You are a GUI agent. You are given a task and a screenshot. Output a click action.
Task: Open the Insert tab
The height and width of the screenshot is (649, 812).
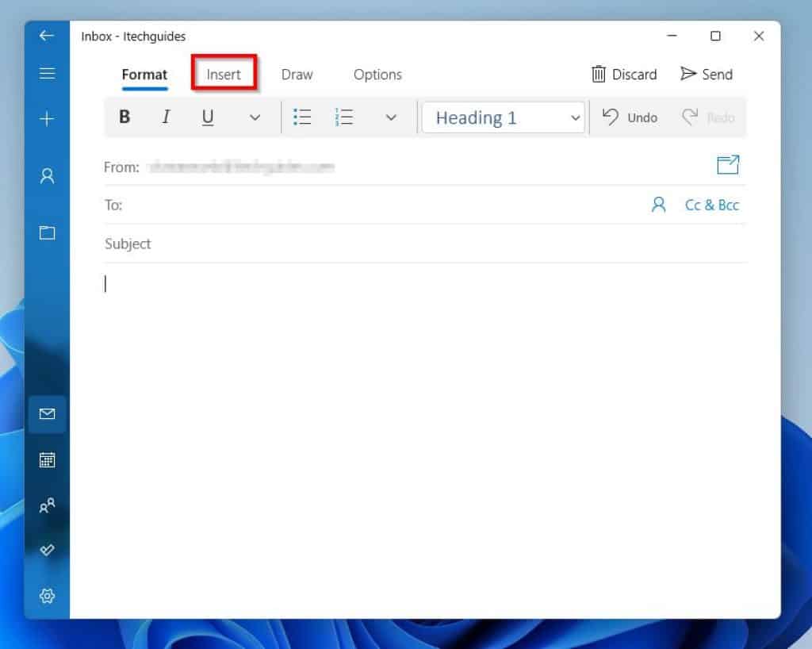pyautogui.click(x=224, y=75)
